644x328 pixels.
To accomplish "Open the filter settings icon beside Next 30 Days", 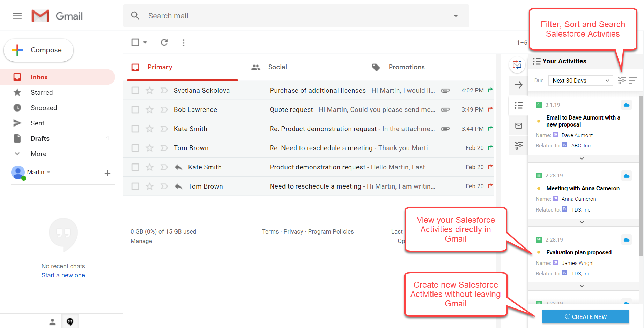I will (621, 81).
